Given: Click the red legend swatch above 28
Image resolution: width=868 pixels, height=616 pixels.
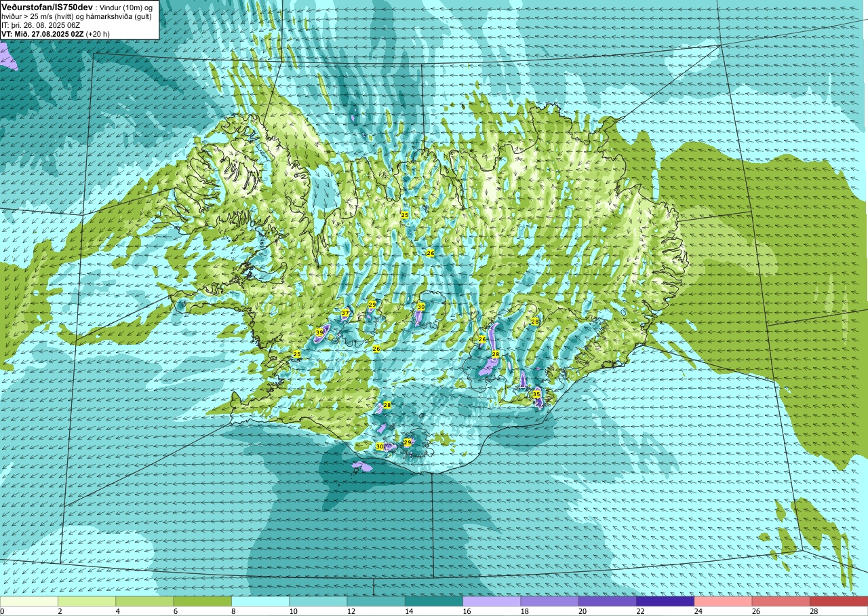Looking at the screenshot, I should click(x=839, y=601).
